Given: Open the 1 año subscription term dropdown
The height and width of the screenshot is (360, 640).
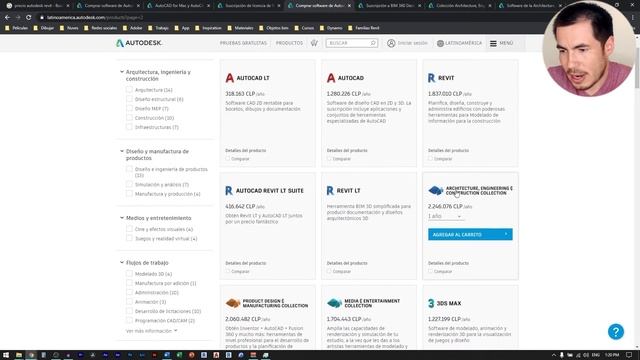Looking at the screenshot, I should (x=445, y=216).
